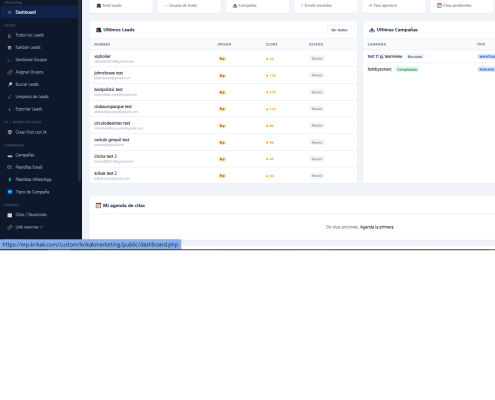
Task: Click the Tasa apertura stat card
Action: click(x=394, y=6)
